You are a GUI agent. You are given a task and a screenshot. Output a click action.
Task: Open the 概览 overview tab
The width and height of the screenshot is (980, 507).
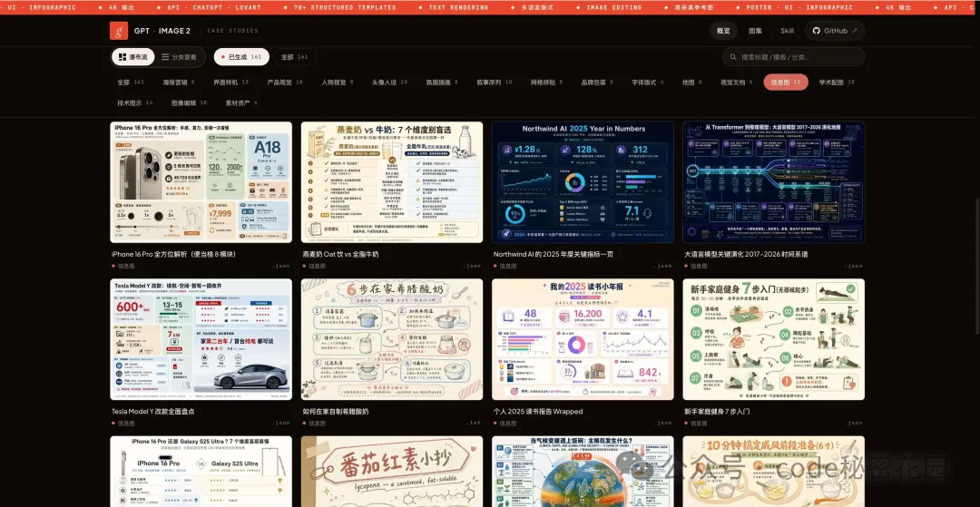point(723,31)
